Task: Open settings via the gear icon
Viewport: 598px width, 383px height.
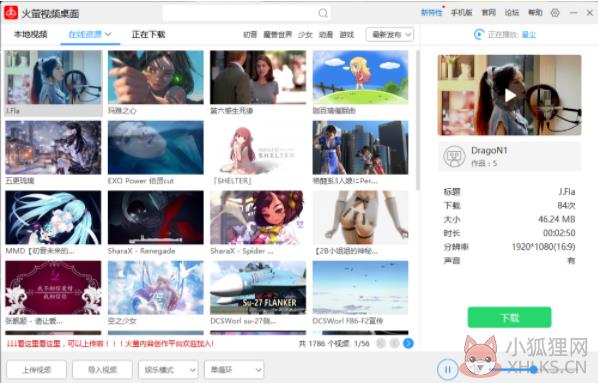Action: pyautogui.click(x=555, y=13)
